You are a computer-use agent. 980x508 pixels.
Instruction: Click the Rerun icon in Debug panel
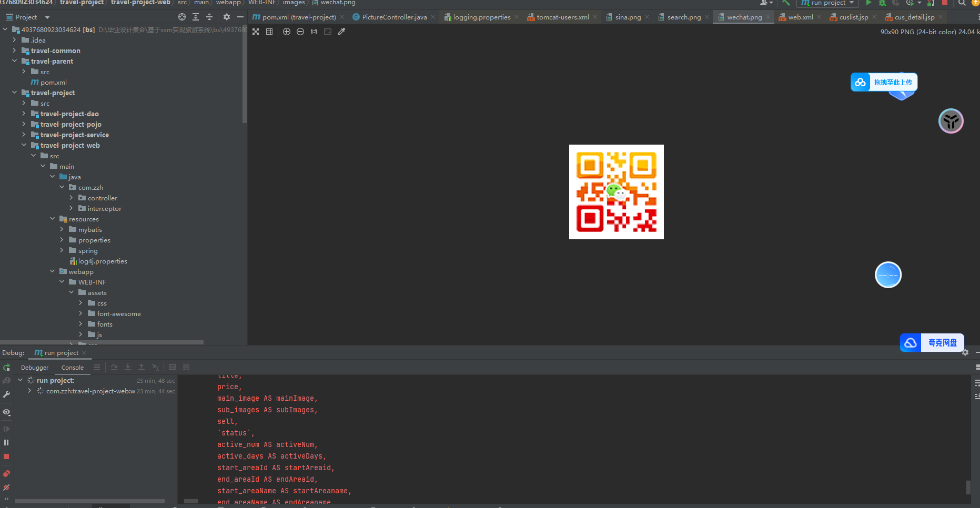6,368
